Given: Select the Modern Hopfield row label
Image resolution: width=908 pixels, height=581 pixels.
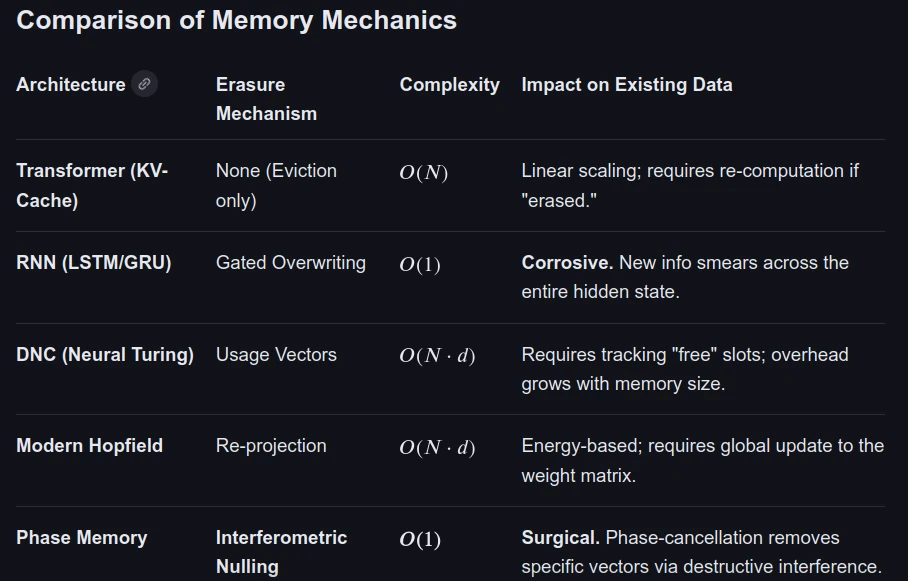Looking at the screenshot, I should (89, 446).
